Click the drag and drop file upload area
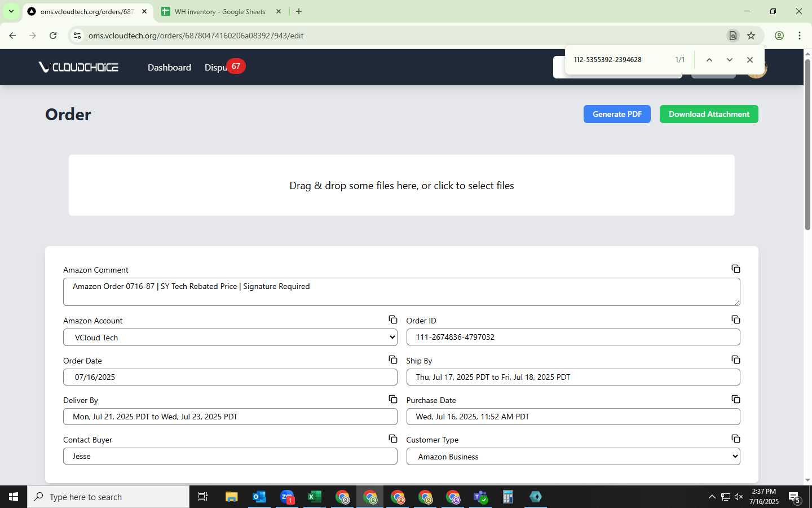The width and height of the screenshot is (812, 508). point(401,185)
